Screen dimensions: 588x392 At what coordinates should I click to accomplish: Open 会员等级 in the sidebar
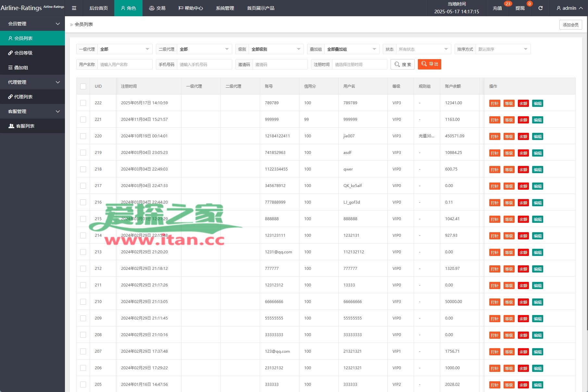[23, 53]
